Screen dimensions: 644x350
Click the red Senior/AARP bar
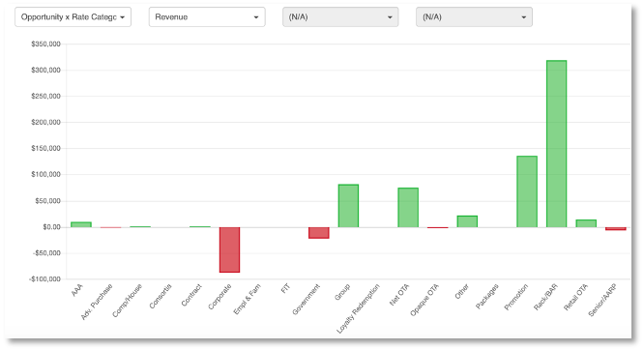click(616, 228)
